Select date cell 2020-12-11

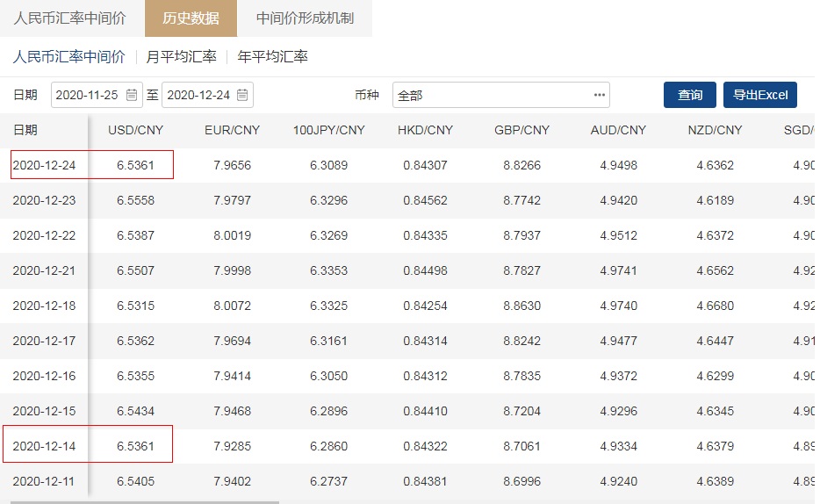pos(44,481)
